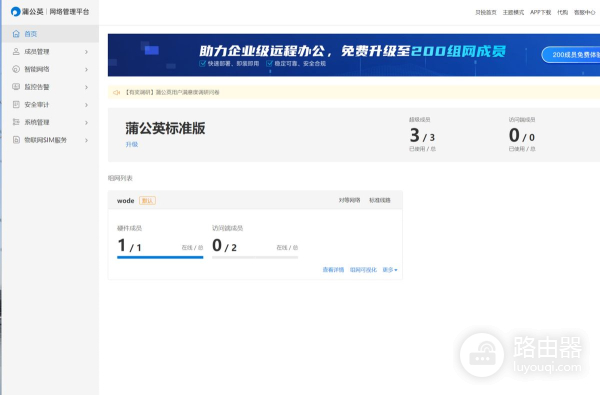Screen dimensions: 600x395
Task: Click the 查看详情 link on wode card
Action: [333, 270]
